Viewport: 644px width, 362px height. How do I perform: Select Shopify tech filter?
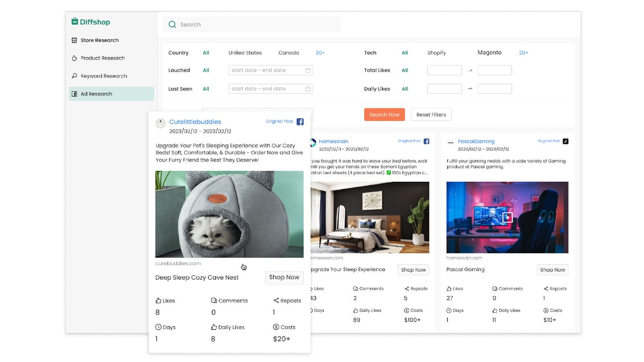click(x=436, y=53)
